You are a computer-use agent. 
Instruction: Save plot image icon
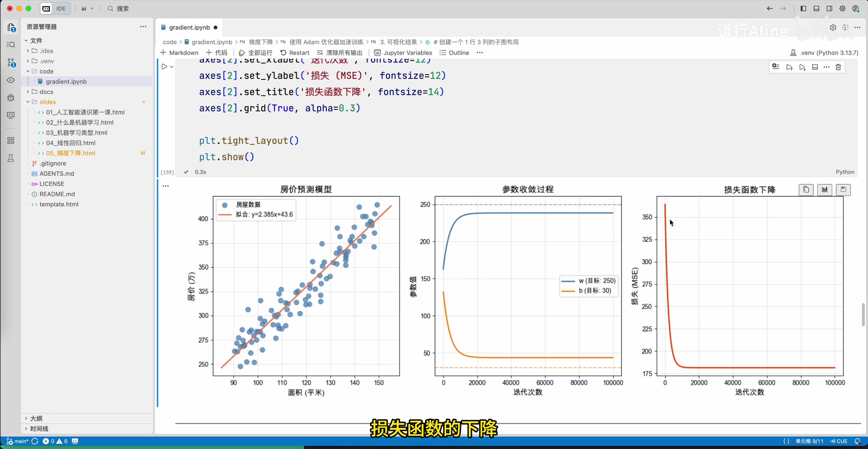pyautogui.click(x=843, y=190)
